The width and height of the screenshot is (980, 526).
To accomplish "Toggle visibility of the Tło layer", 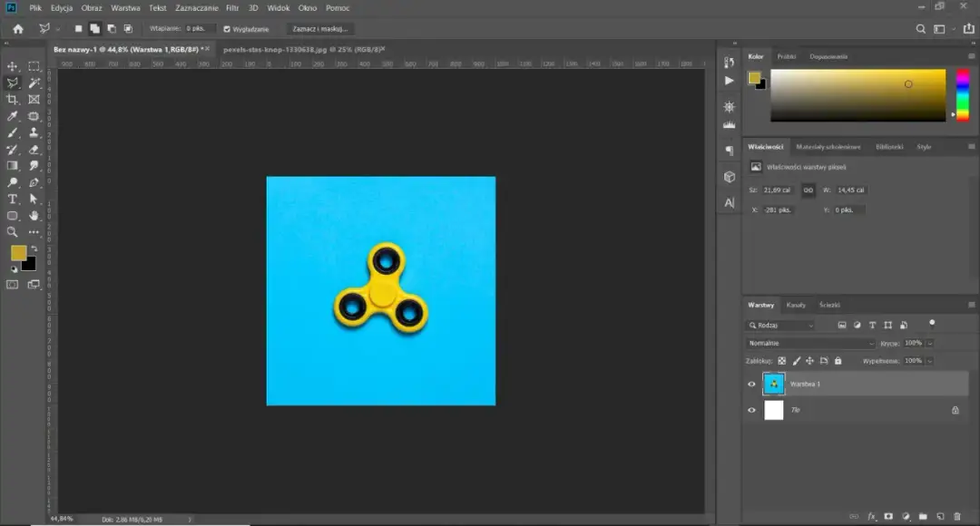I will 751,409.
